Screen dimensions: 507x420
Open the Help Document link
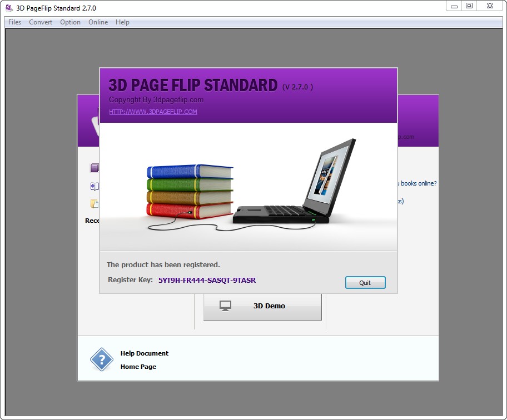(x=144, y=353)
